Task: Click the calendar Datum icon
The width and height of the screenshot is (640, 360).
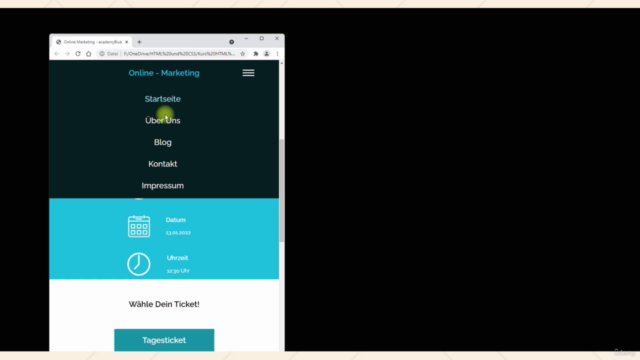Action: [x=139, y=226]
